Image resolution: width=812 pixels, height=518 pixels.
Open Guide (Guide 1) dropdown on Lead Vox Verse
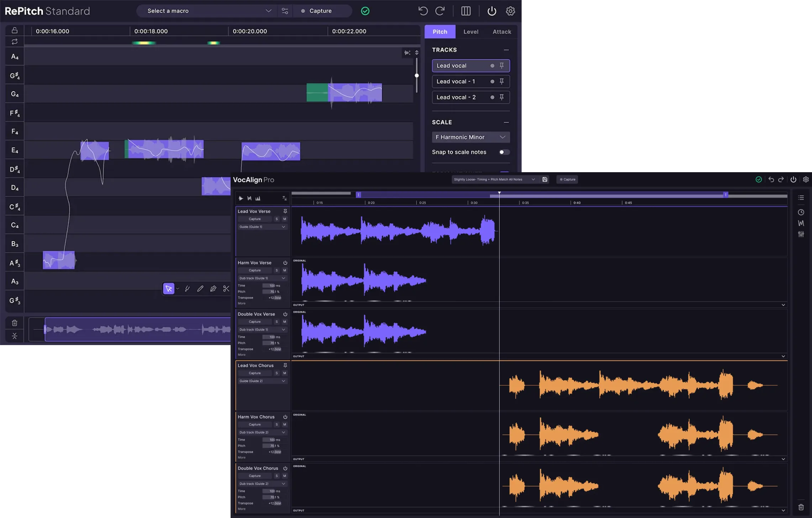262,227
